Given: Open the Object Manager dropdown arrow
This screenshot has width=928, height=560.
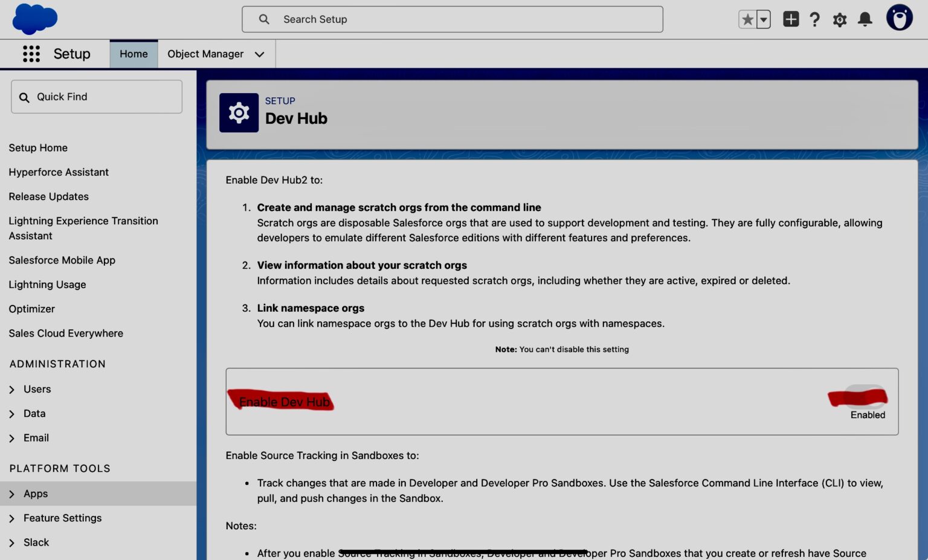Looking at the screenshot, I should (x=260, y=54).
